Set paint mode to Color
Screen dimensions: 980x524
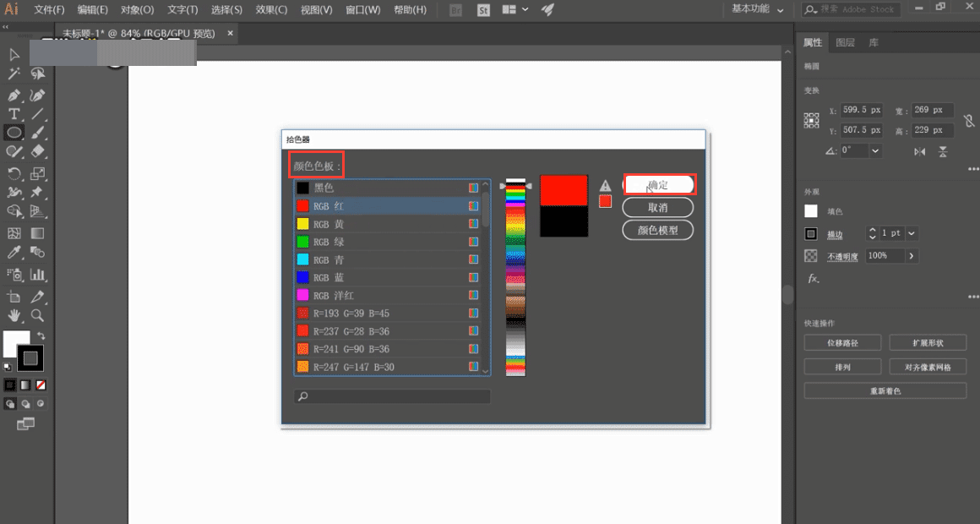[x=10, y=385]
